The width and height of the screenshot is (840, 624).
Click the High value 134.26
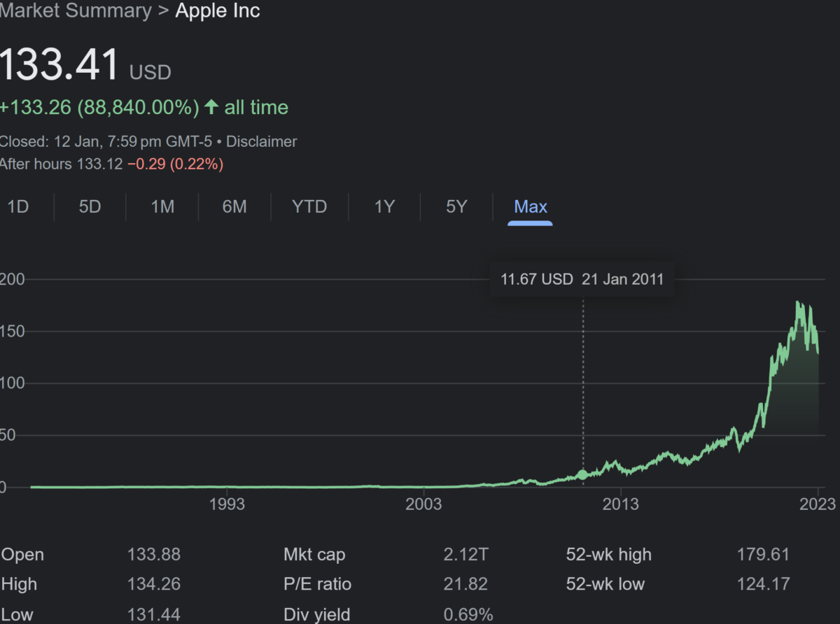(x=154, y=584)
